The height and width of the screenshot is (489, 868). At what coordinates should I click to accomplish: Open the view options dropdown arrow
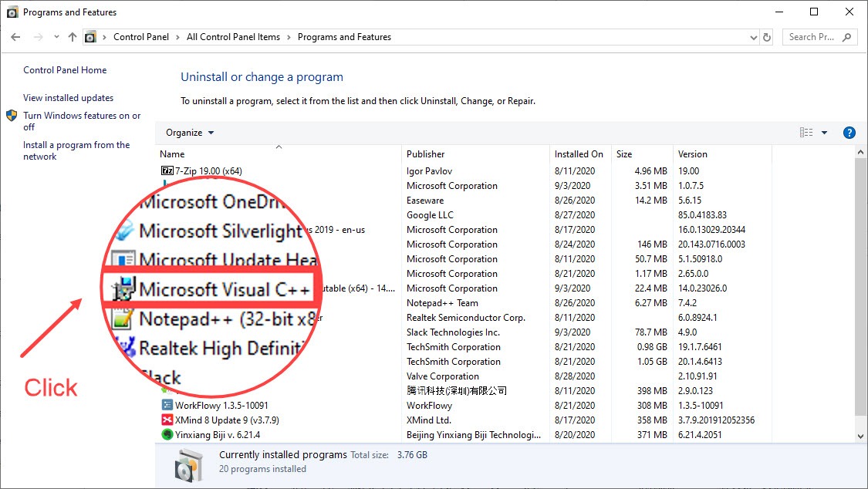(x=824, y=132)
